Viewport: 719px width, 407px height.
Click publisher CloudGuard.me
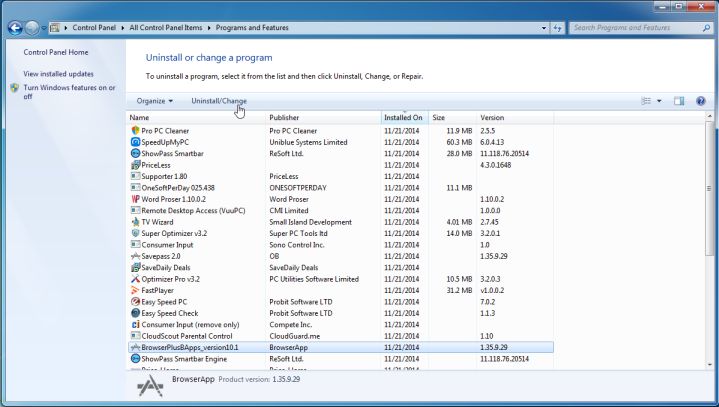coord(295,336)
